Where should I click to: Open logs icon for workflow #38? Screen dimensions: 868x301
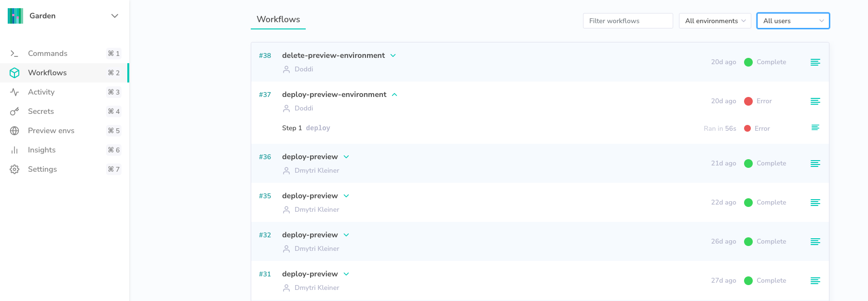click(815, 62)
